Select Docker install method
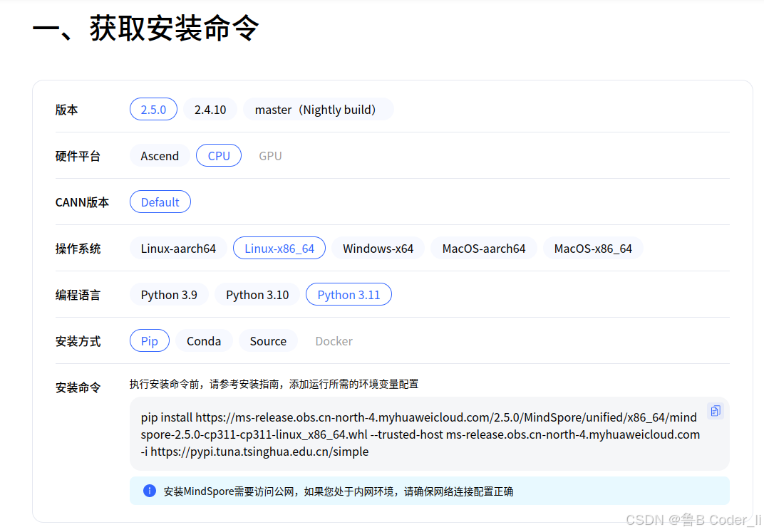The height and width of the screenshot is (532, 764). coord(334,340)
